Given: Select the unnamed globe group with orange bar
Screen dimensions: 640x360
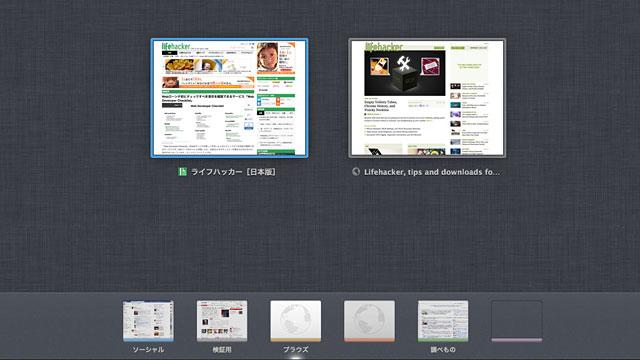Looking at the screenshot, I should coord(369,321).
